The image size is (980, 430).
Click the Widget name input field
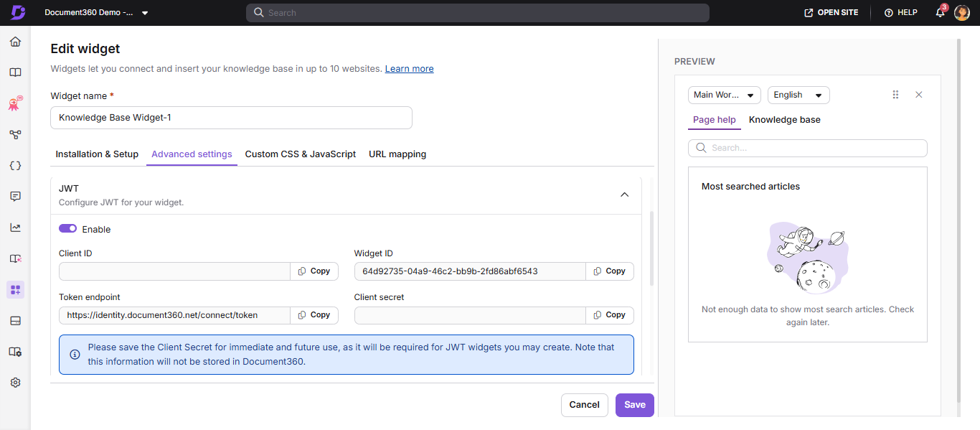231,118
